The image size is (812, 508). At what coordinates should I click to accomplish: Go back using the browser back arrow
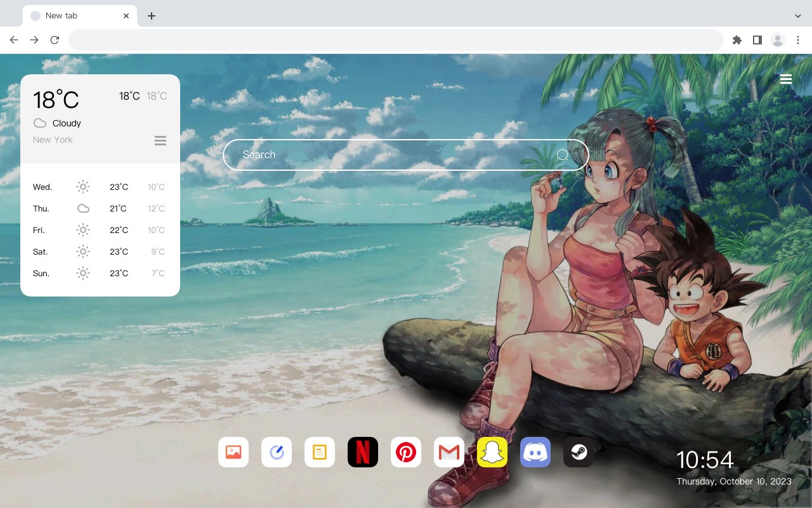coord(14,40)
